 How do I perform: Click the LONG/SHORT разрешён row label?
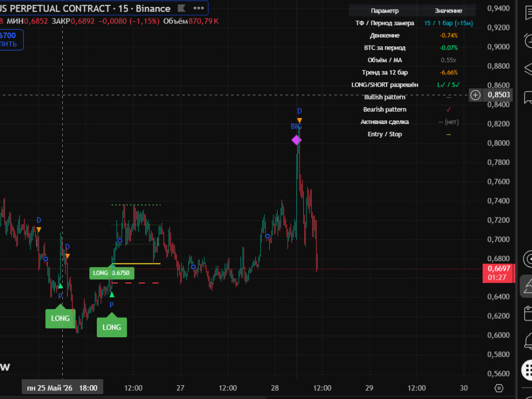[x=385, y=85]
